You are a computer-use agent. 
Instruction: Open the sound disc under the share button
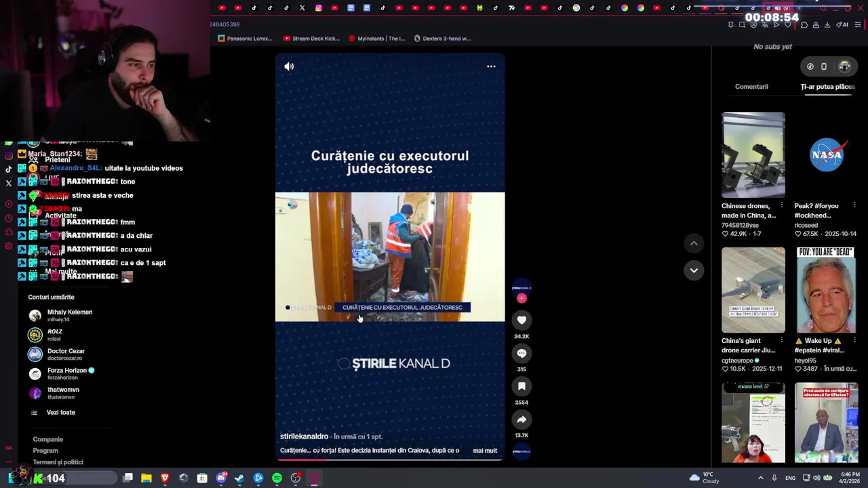521,451
